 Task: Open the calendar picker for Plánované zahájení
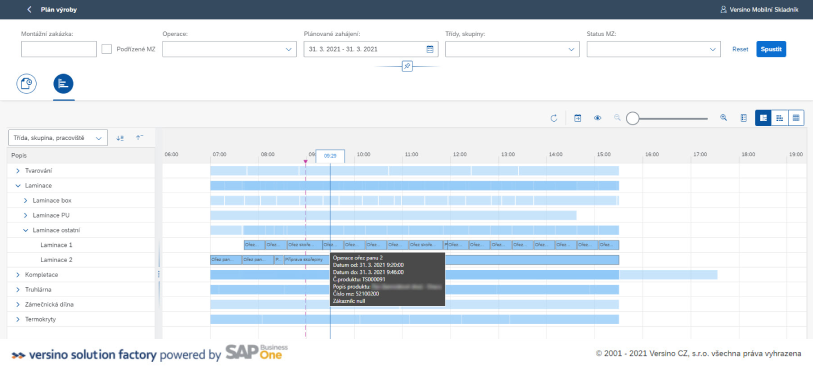(x=429, y=49)
